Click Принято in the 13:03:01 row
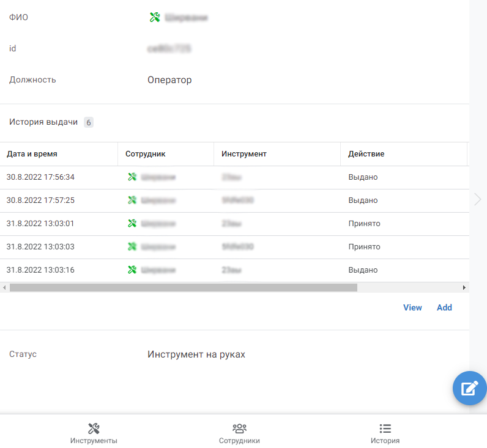The width and height of the screenshot is (487, 448). [x=364, y=224]
